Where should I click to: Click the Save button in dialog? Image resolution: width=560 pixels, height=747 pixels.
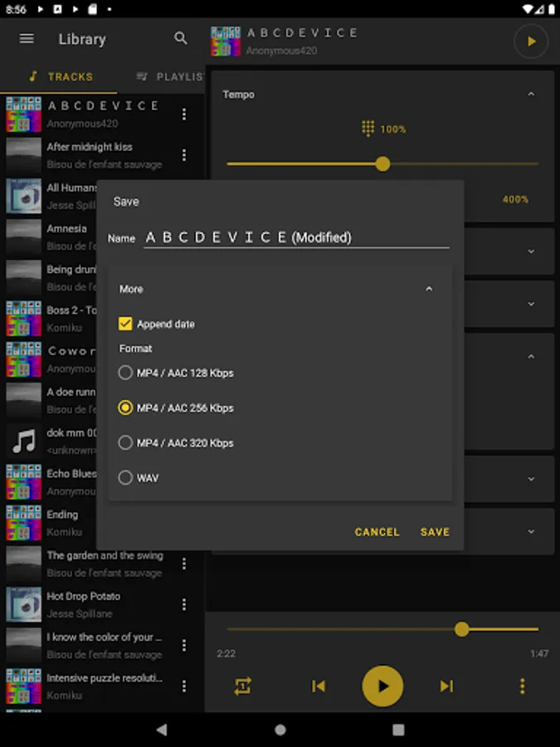435,532
